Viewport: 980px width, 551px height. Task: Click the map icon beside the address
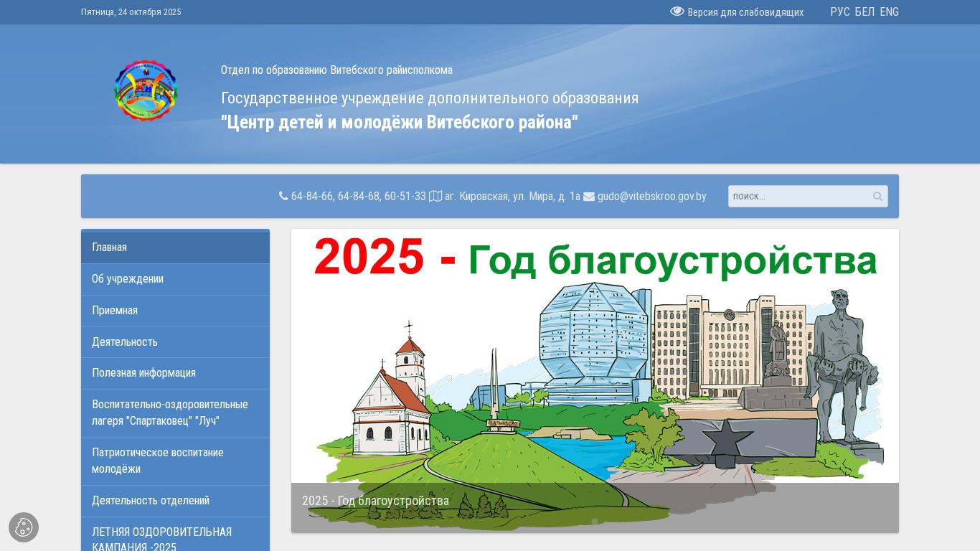435,196
